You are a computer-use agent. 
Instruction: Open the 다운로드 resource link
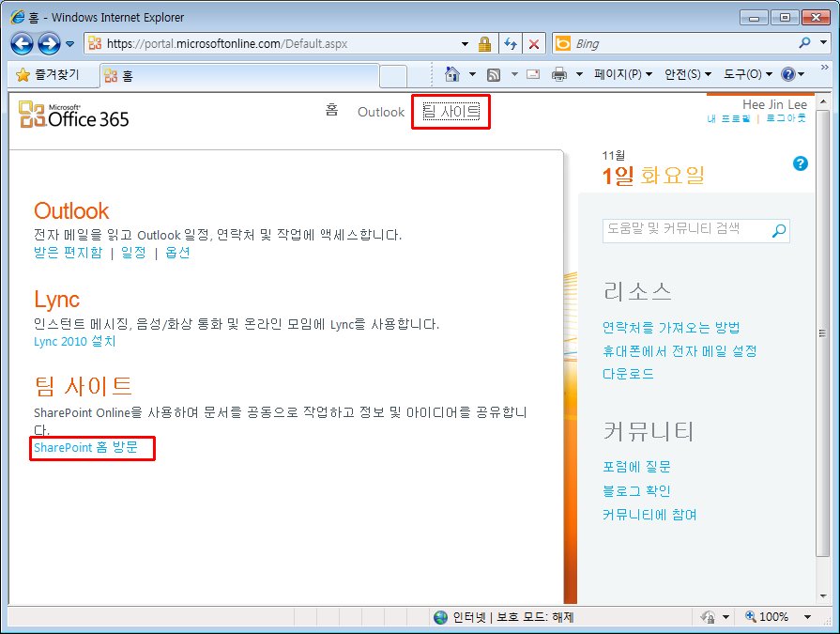pyautogui.click(x=629, y=373)
